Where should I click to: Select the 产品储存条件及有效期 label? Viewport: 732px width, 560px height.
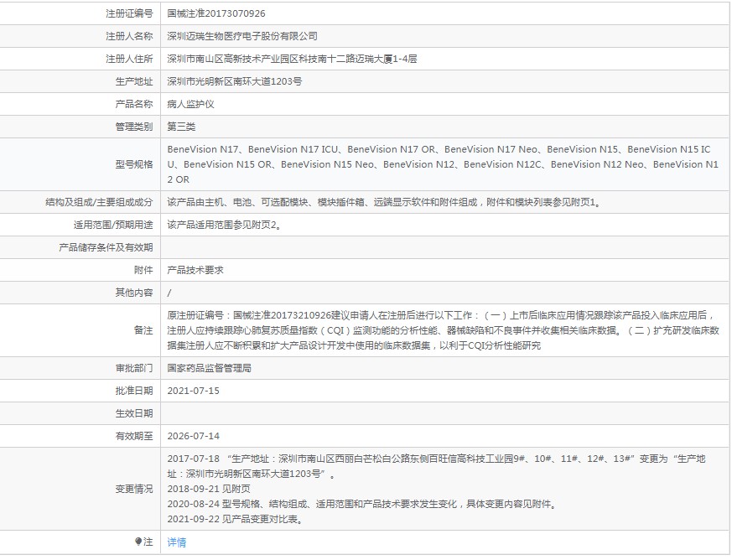pos(106,247)
